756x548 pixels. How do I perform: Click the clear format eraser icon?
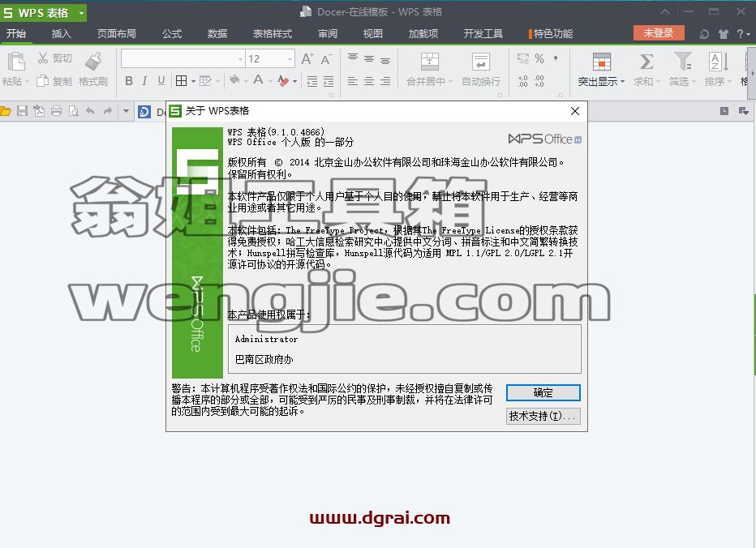pyautogui.click(x=283, y=81)
